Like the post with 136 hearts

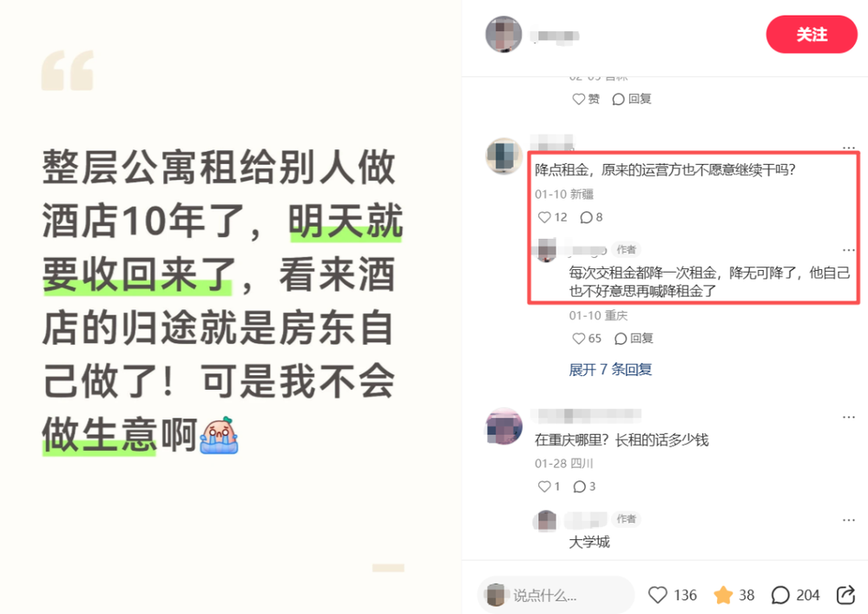[658, 595]
